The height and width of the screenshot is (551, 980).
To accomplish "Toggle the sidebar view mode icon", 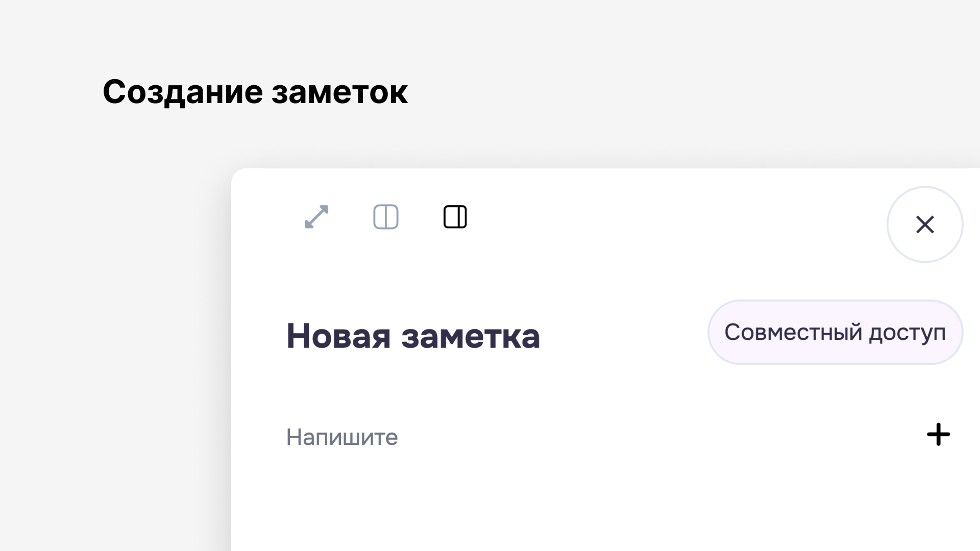I will pyautogui.click(x=455, y=217).
